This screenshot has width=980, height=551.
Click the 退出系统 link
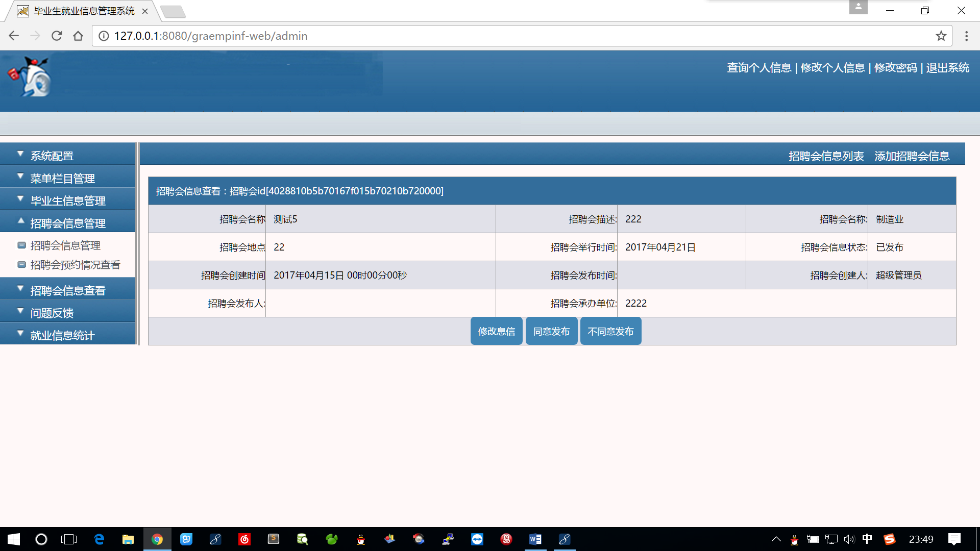tap(947, 67)
